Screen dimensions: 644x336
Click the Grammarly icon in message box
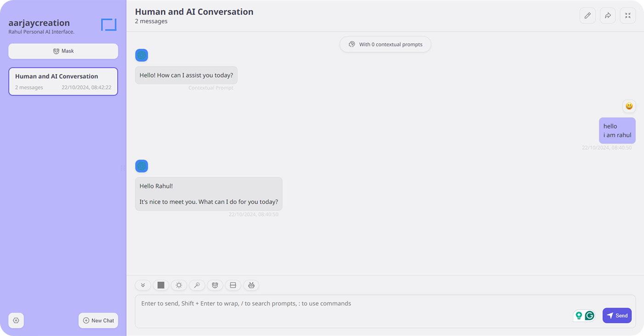point(589,315)
